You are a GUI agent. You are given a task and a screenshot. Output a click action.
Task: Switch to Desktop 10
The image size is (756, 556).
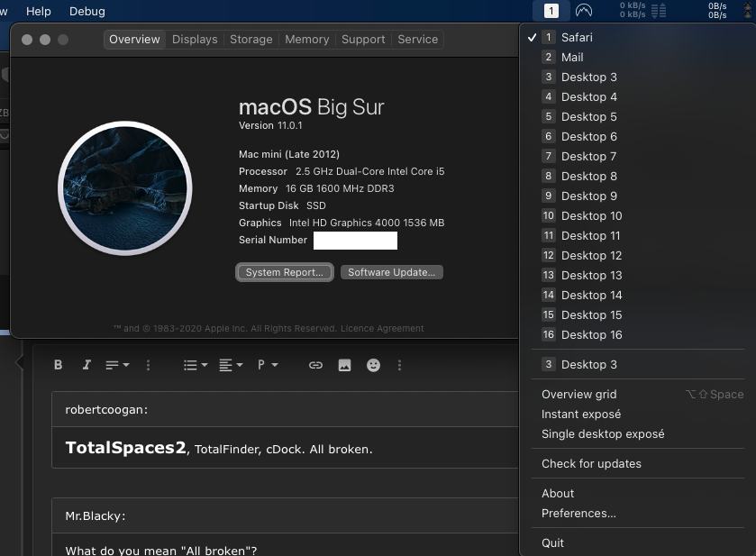tap(637, 215)
